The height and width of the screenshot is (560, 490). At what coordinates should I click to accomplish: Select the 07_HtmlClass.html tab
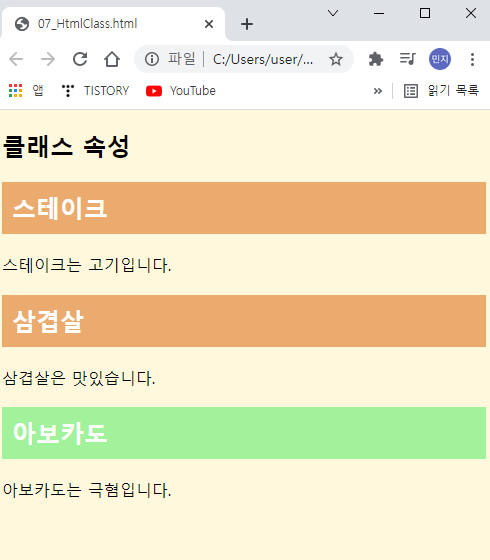pos(113,24)
